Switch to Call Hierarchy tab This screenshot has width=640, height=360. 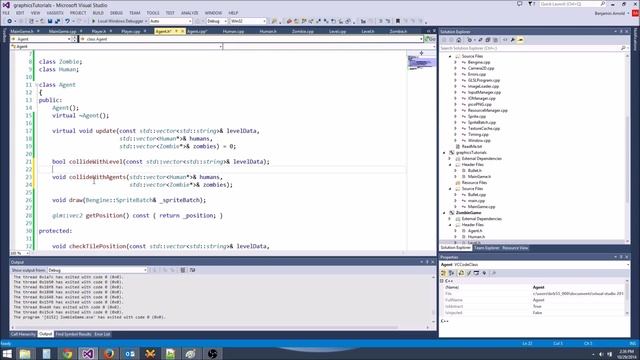point(23,334)
